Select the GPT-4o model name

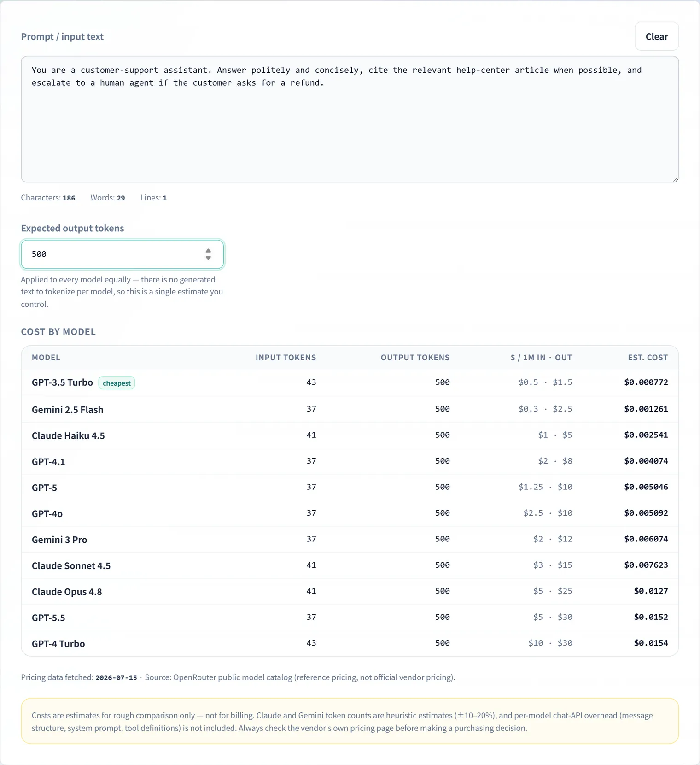[x=47, y=514]
